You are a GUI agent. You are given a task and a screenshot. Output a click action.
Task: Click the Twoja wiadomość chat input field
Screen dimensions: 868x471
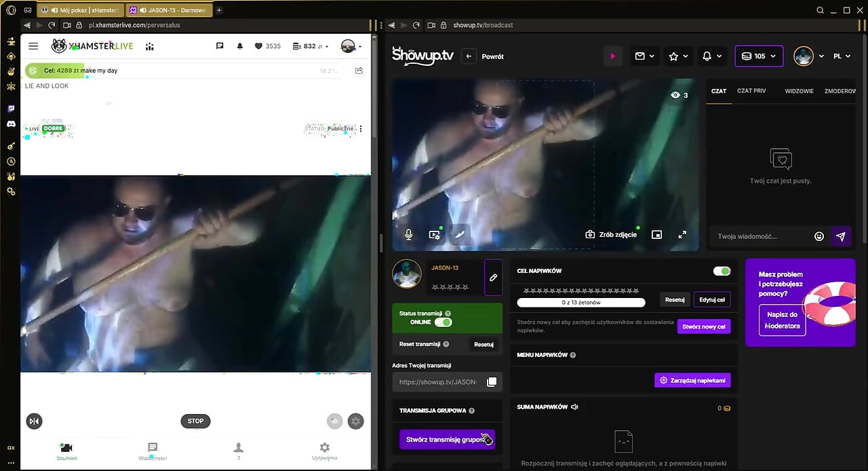759,236
